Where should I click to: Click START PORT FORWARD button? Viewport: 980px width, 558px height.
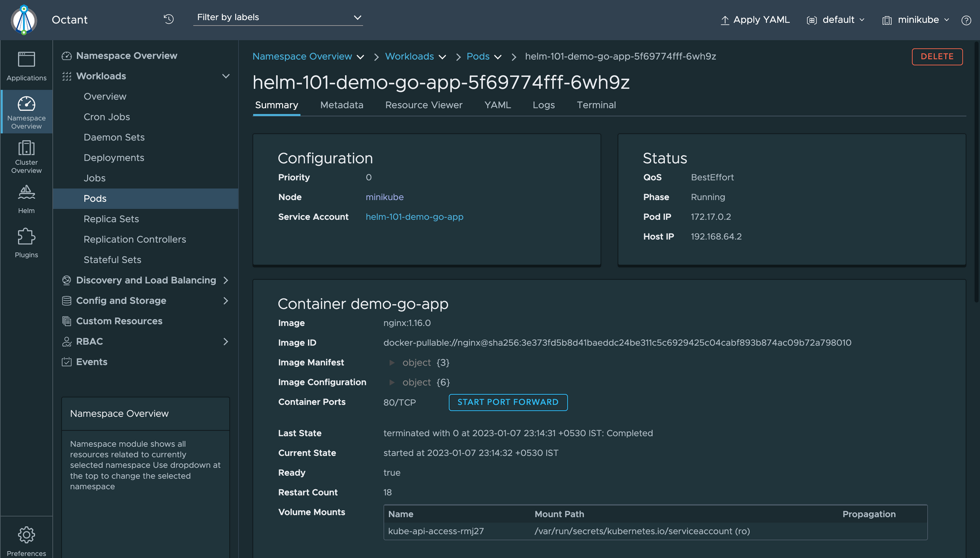(x=508, y=402)
